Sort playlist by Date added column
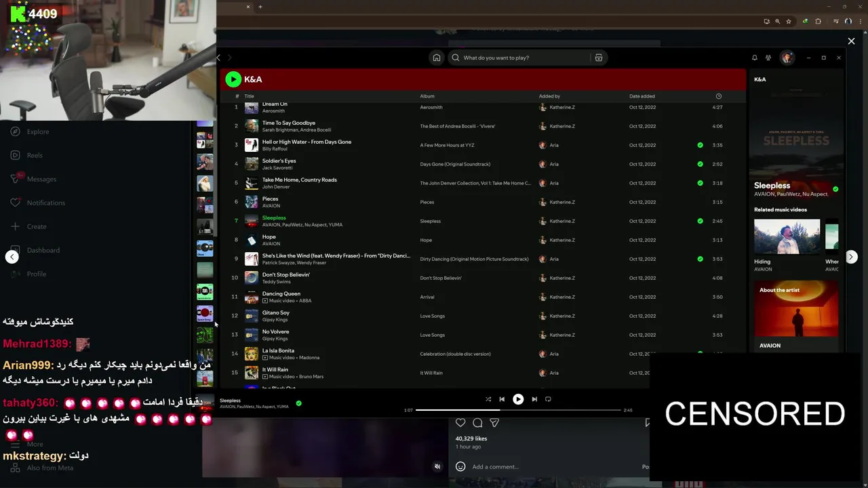Image resolution: width=868 pixels, height=488 pixels. (x=642, y=96)
